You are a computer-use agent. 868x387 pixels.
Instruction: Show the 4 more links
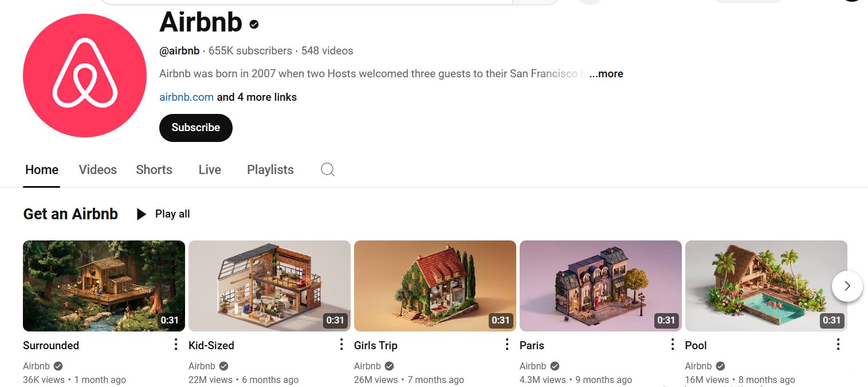257,97
